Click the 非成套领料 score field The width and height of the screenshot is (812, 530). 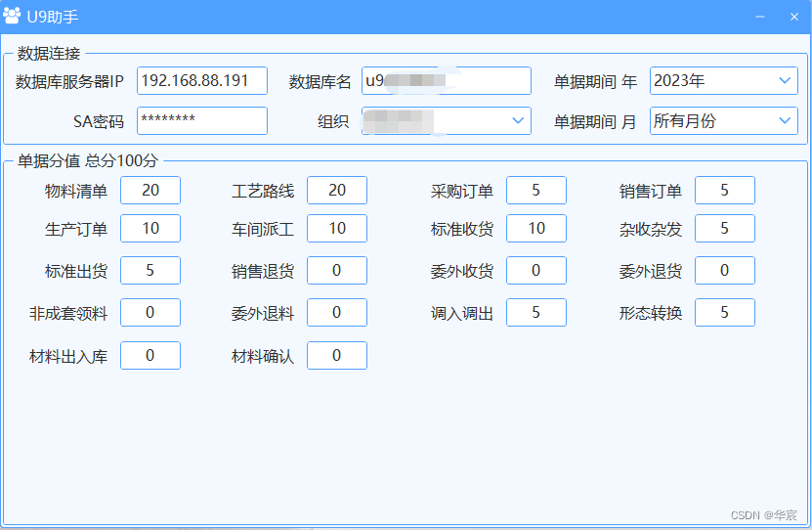(150, 312)
